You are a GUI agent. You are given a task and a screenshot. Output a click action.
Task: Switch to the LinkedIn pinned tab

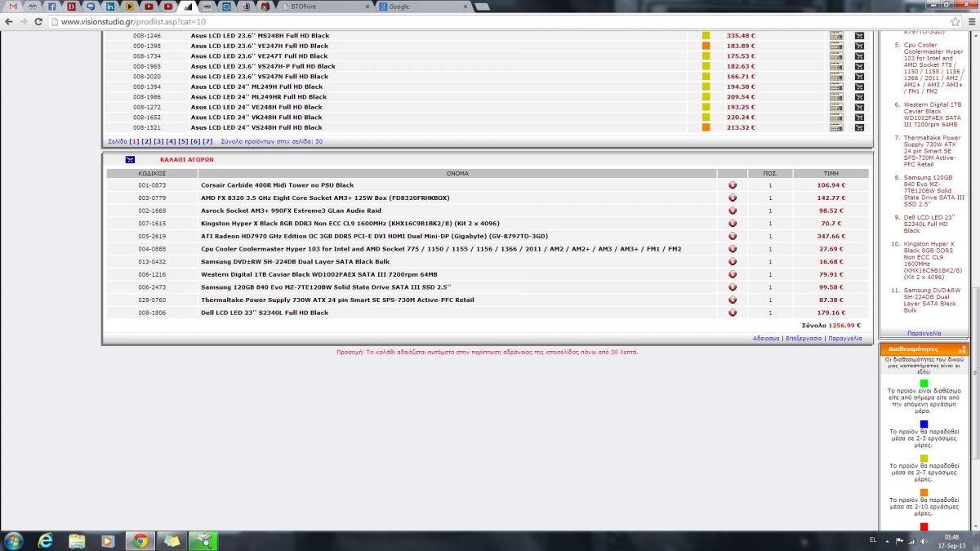pyautogui.click(x=110, y=7)
